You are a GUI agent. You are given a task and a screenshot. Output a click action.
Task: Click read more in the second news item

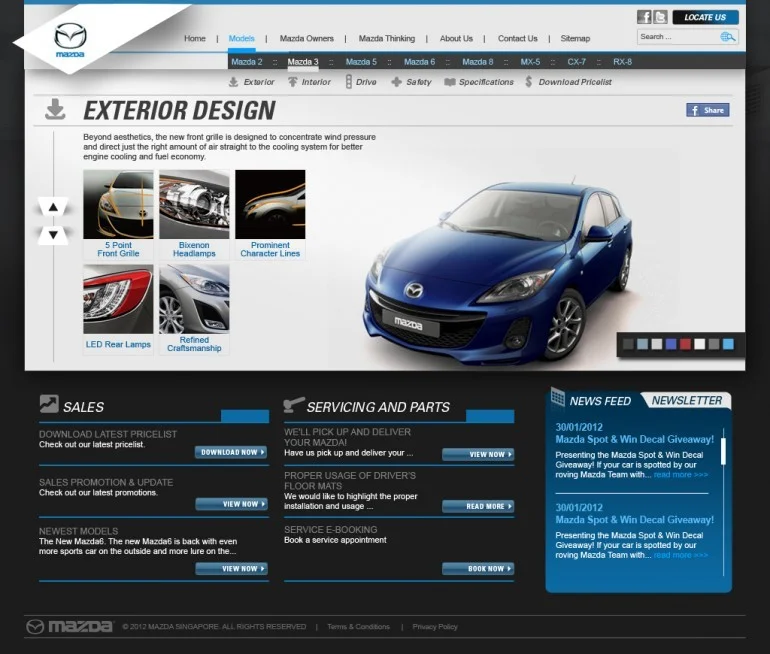click(x=681, y=555)
